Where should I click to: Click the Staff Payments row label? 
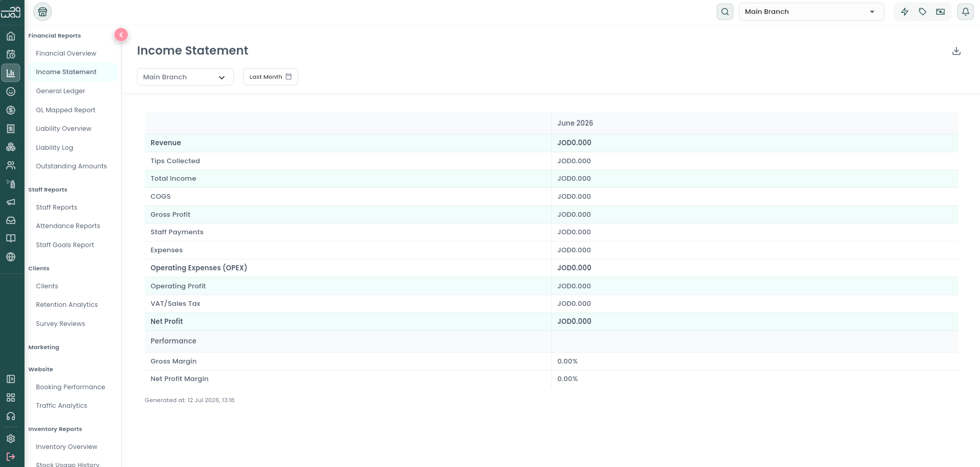[x=177, y=232]
